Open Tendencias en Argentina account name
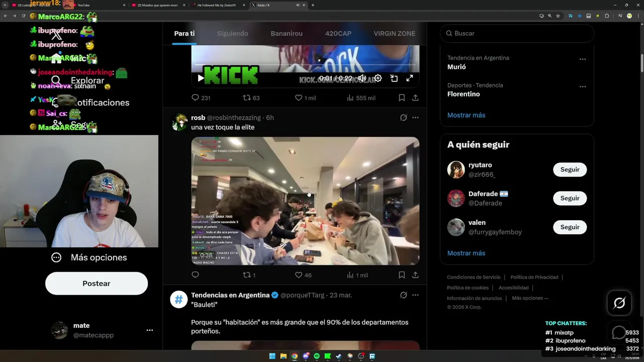 coord(230,295)
